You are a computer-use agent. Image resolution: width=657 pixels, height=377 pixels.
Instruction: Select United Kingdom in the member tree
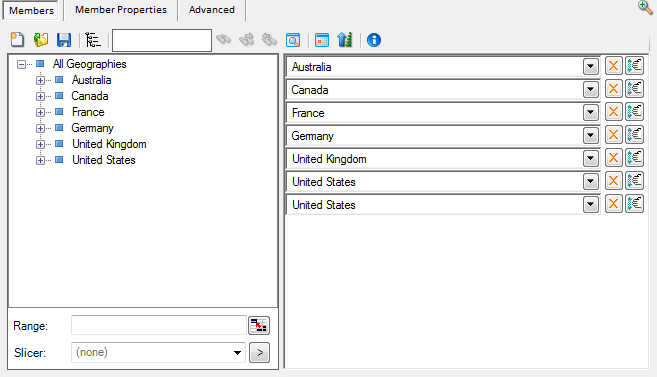tap(109, 144)
